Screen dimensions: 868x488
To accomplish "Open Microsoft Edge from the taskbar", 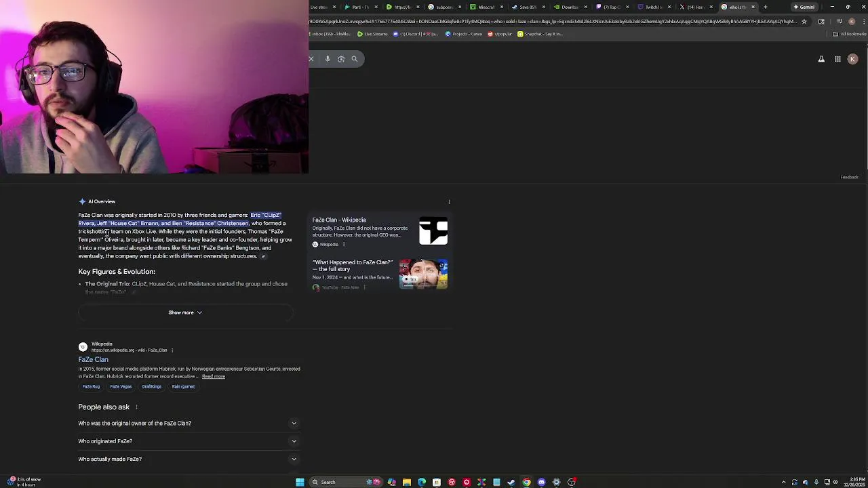I will 422,482.
